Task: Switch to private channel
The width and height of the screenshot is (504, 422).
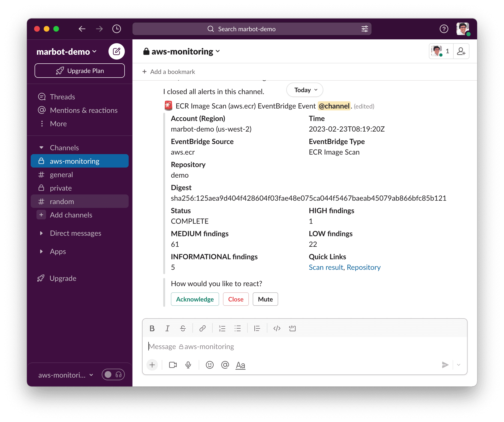Action: tap(80, 188)
